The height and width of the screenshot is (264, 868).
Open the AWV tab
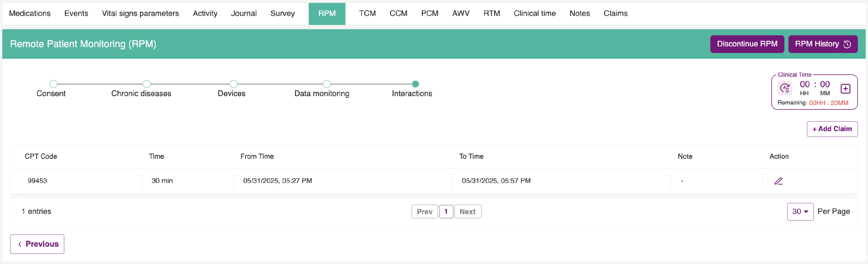(x=461, y=14)
